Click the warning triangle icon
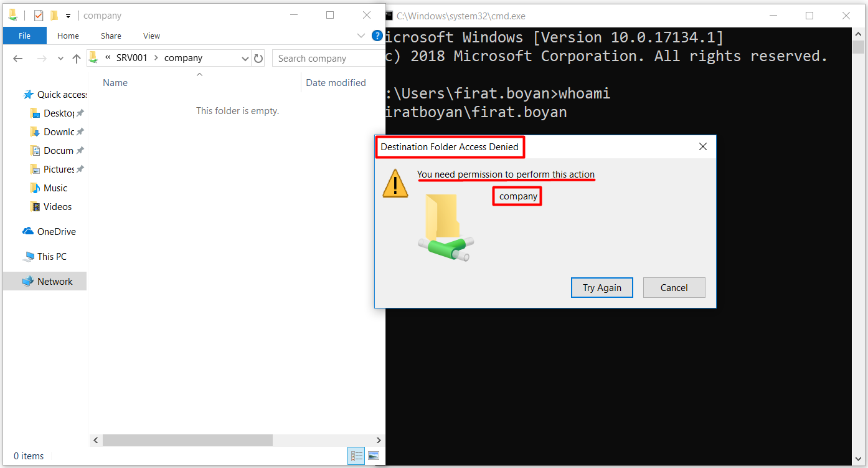The width and height of the screenshot is (868, 468). coord(395,183)
